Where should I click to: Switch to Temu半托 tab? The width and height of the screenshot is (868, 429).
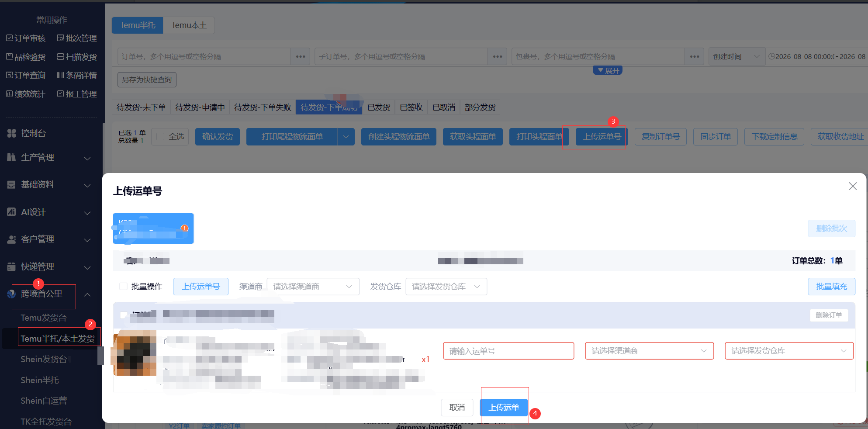(x=138, y=25)
